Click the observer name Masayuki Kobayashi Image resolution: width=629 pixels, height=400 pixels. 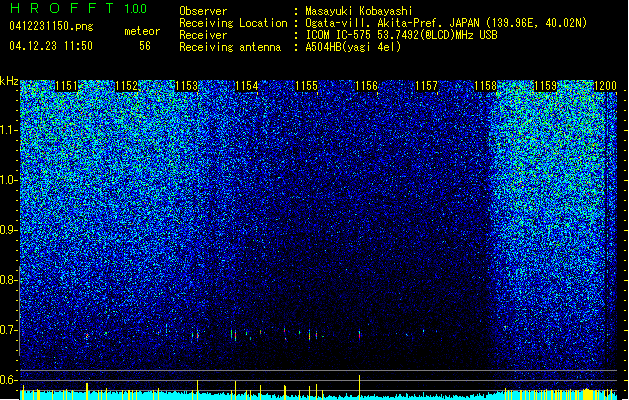click(358, 11)
